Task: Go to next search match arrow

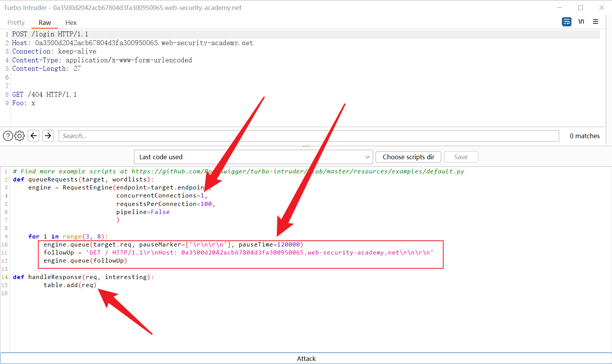Action: pos(48,136)
